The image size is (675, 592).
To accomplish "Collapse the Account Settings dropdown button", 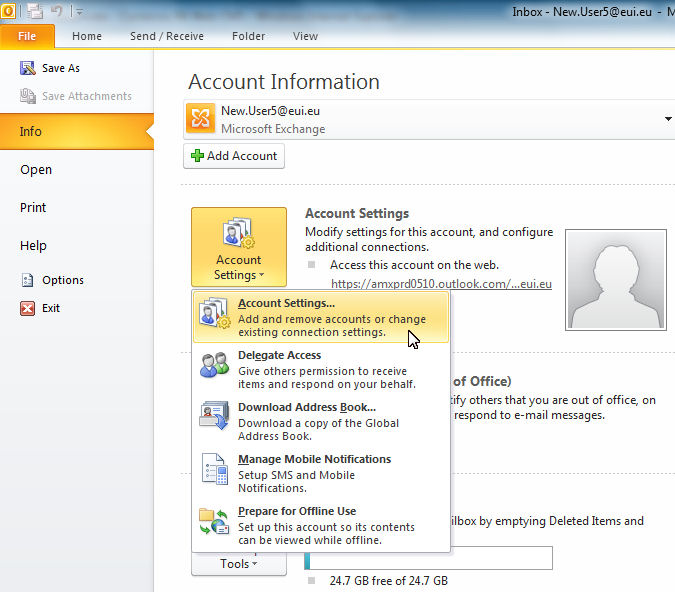I will 238,247.
